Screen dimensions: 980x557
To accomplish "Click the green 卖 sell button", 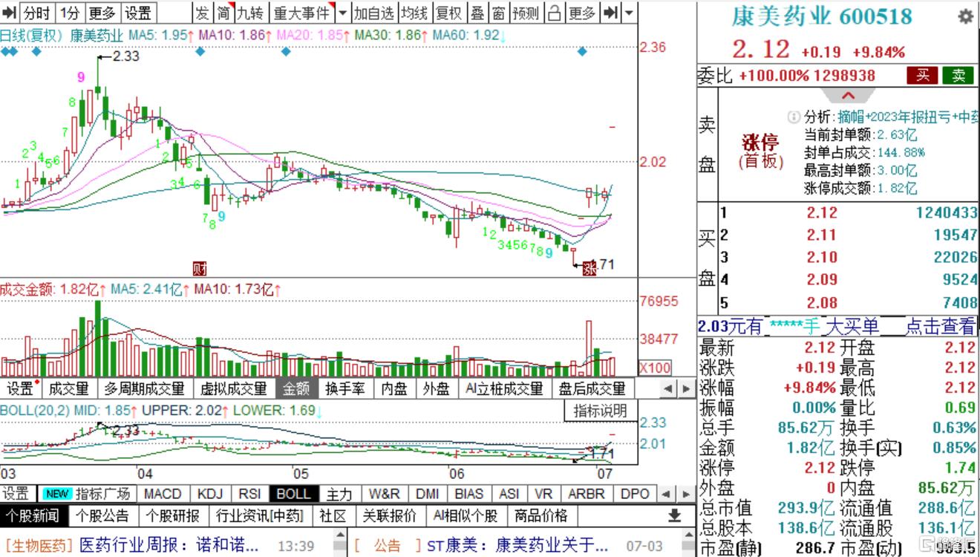I will 958,75.
